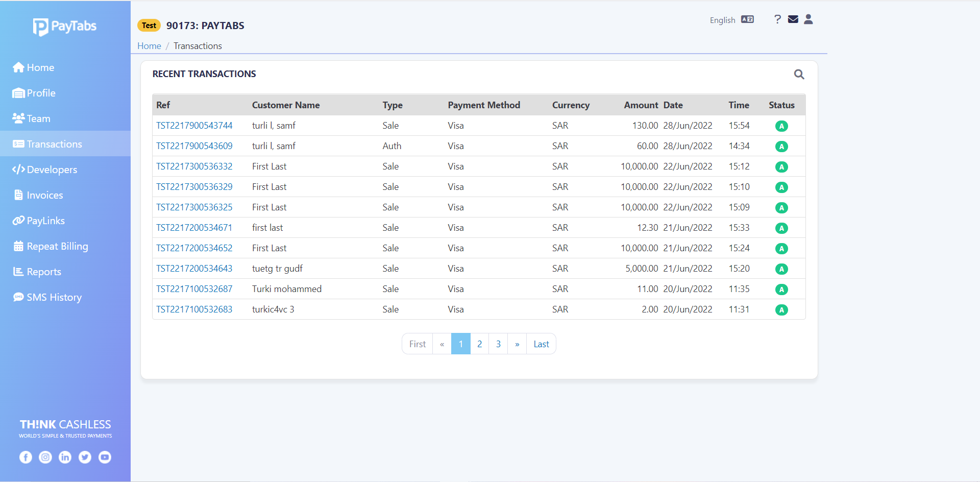This screenshot has height=482, width=980.
Task: Open SMS History in the sidebar
Action: tap(65, 297)
